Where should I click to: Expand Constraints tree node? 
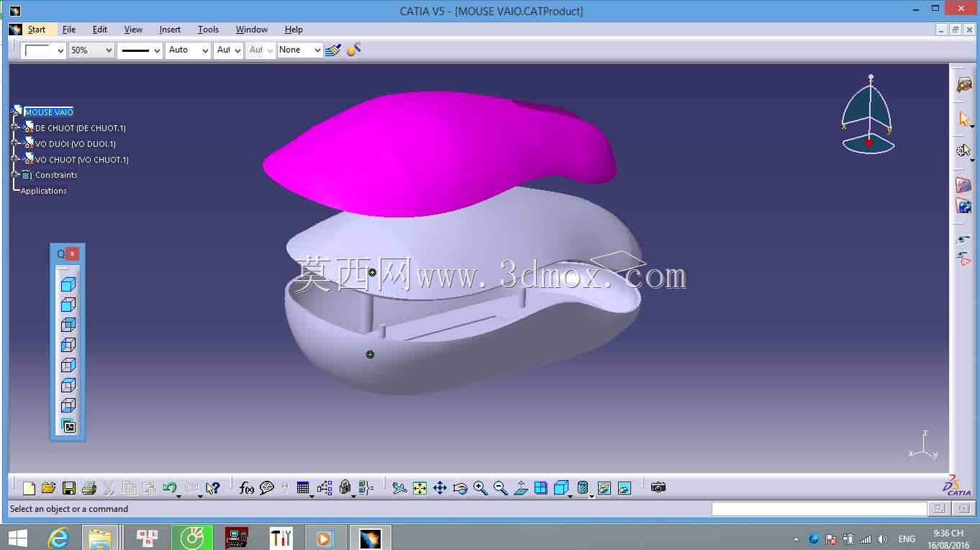tap(14, 175)
